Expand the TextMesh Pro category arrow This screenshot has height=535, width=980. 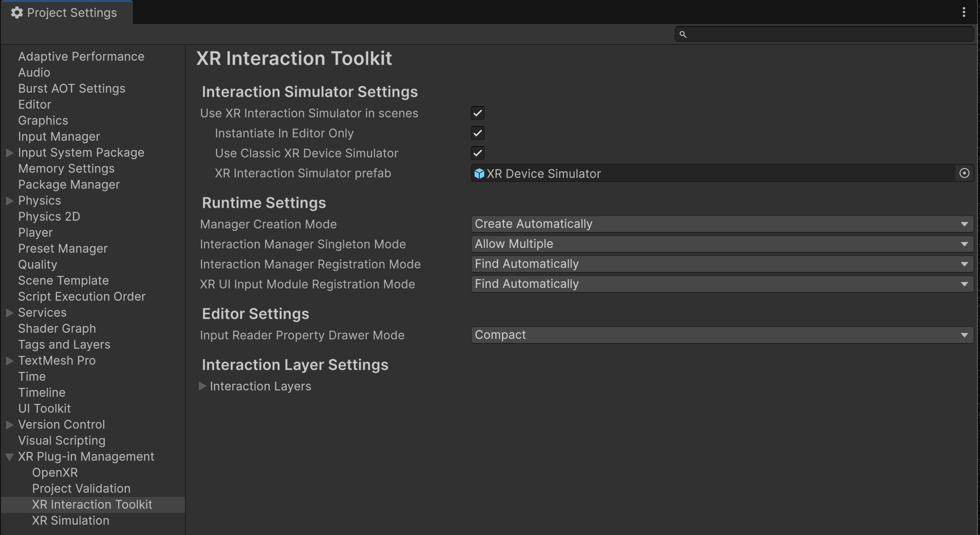click(9, 360)
